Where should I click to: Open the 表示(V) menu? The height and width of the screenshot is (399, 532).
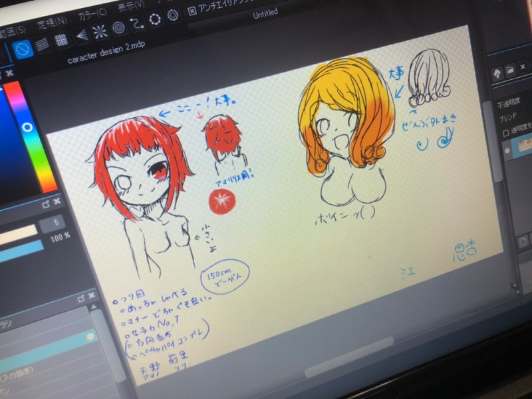tap(131, 6)
